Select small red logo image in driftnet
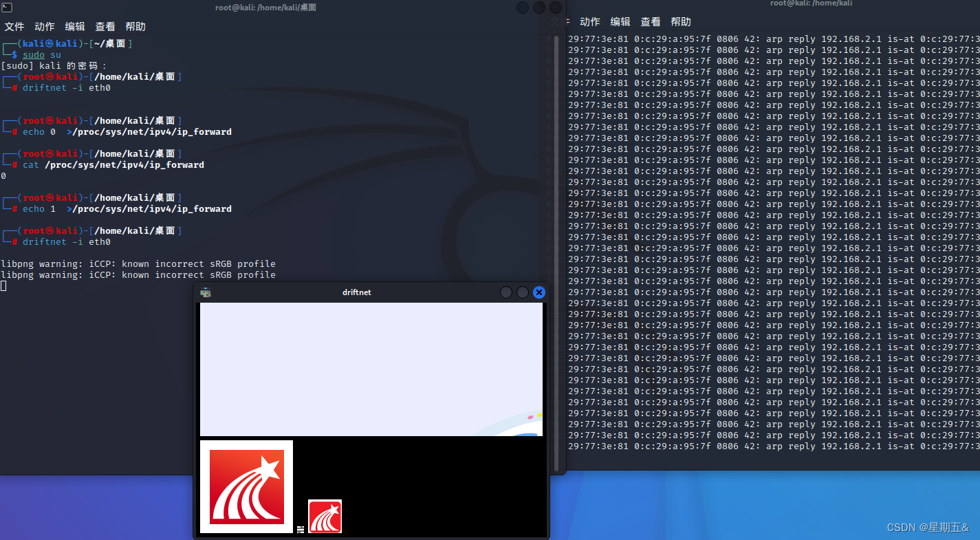980x540 pixels. tap(325, 517)
